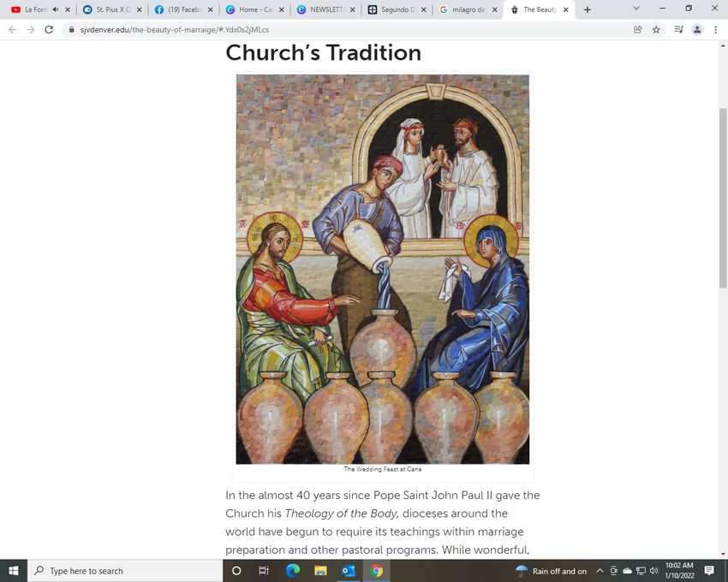Image resolution: width=728 pixels, height=582 pixels.
Task: Open network settings tray icon
Action: tap(641, 571)
